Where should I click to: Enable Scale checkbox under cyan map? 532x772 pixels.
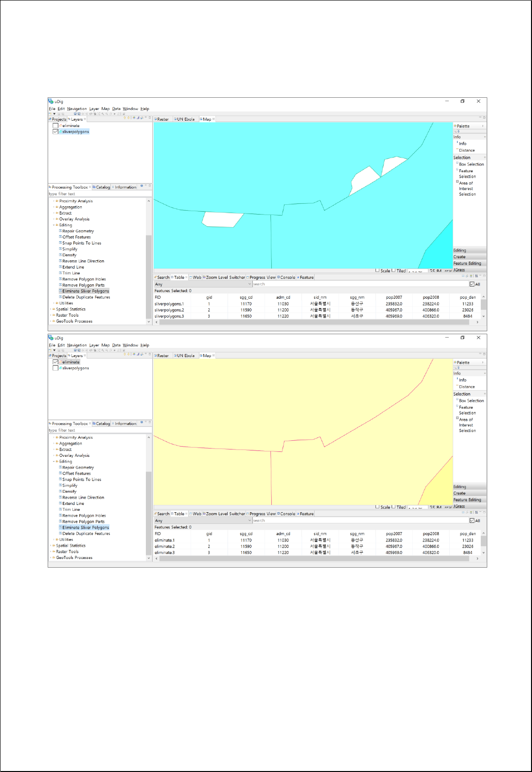click(377, 270)
